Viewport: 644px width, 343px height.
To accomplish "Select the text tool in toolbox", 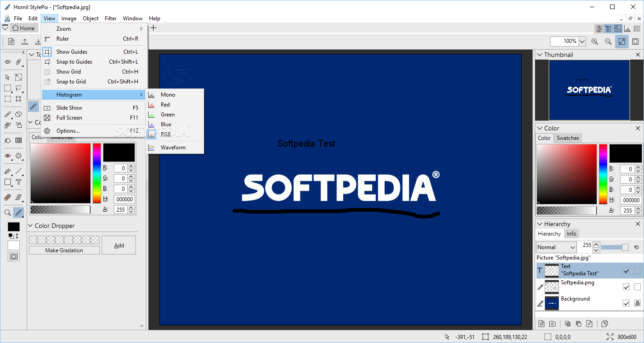I will (19, 182).
